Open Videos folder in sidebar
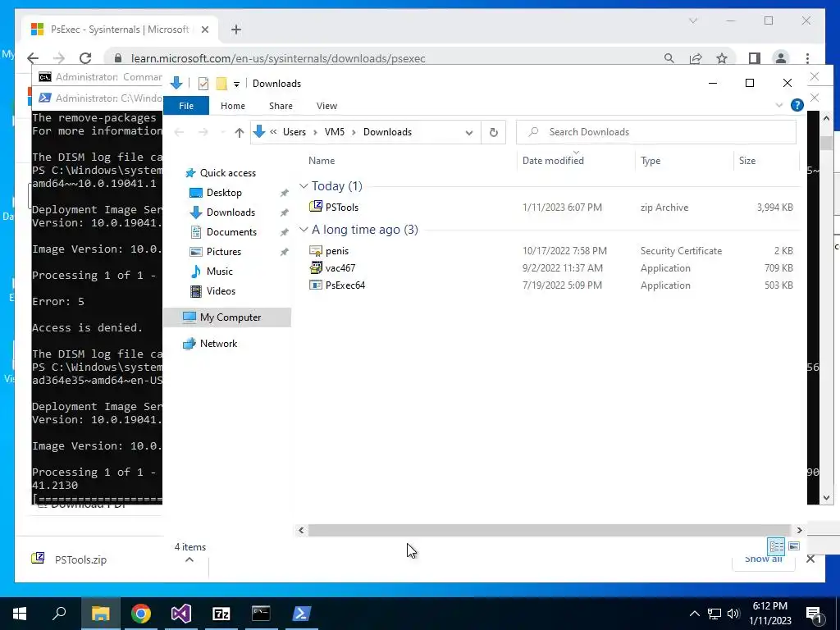The image size is (840, 630). (221, 291)
